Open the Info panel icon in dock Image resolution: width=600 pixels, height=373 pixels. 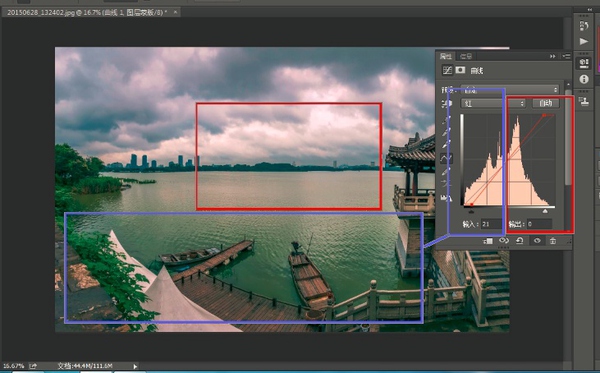[x=584, y=79]
